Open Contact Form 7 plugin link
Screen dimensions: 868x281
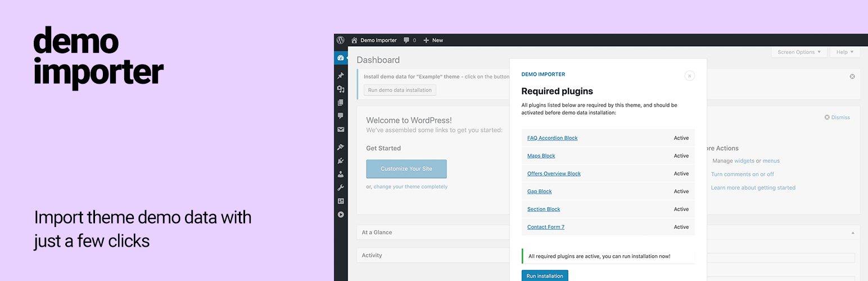pyautogui.click(x=546, y=227)
